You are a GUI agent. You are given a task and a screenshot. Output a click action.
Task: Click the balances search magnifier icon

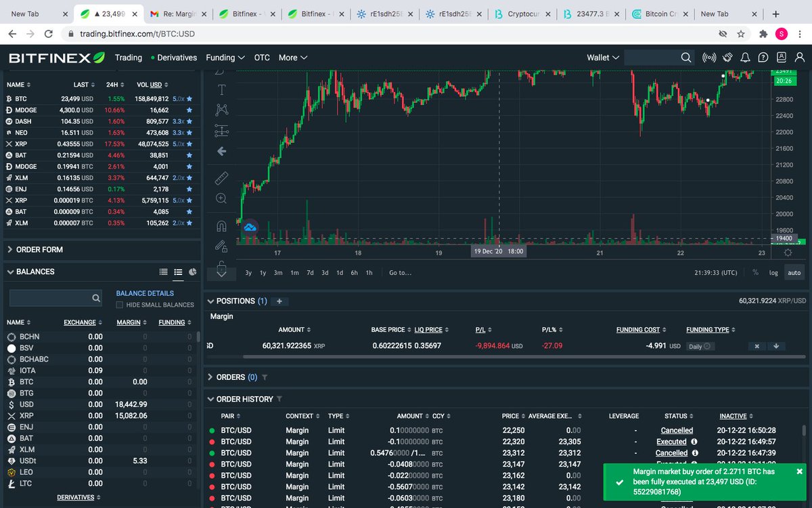(95, 298)
